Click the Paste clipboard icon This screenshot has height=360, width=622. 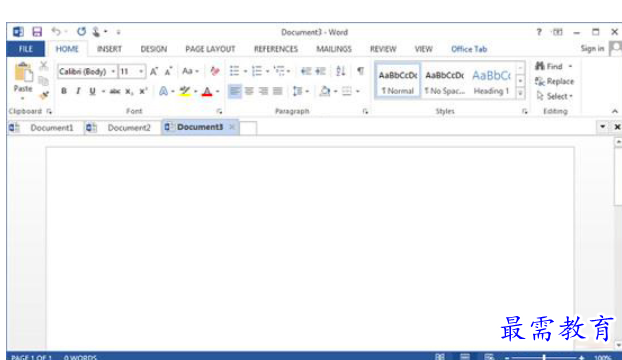23,73
